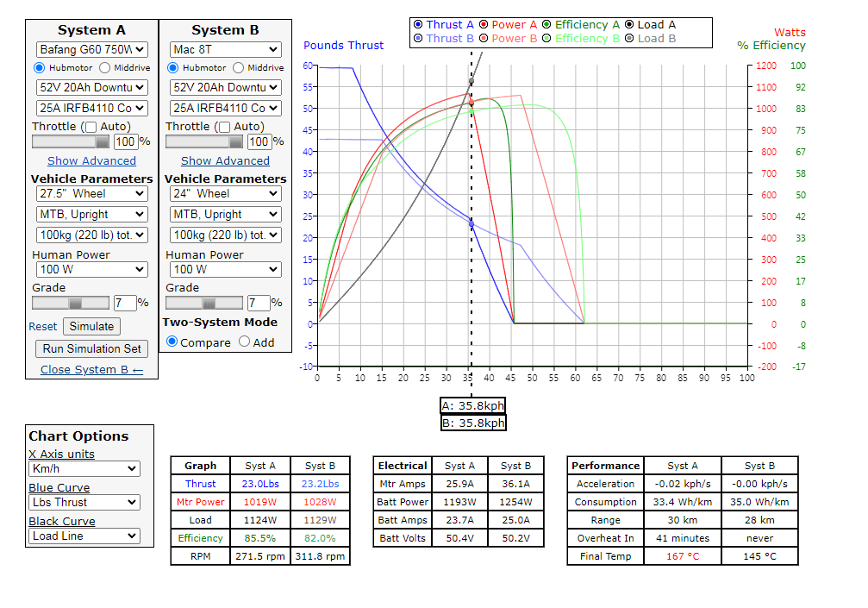Image resolution: width=868 pixels, height=608 pixels.
Task: Enable Auto throttle checkbox for System A
Action: 91,127
